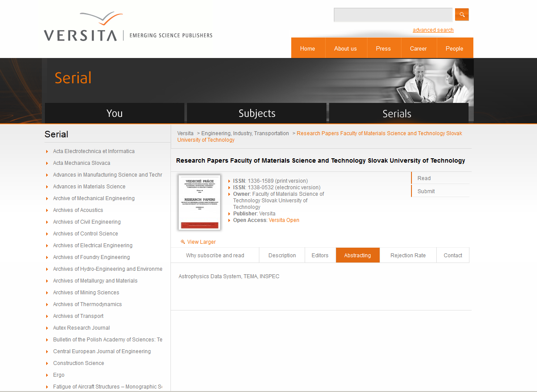
Task: Select the Abstracting tab
Action: [x=357, y=256]
